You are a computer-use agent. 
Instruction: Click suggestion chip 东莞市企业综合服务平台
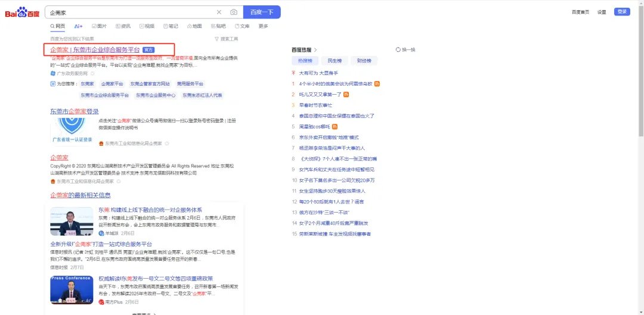pyautogui.click(x=105, y=95)
